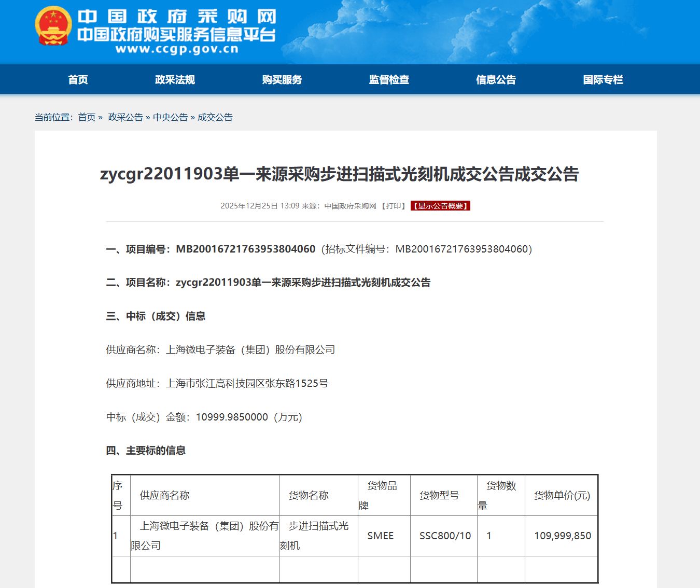This screenshot has width=700, height=588.
Task: Navigate to the 政采公告 breadcrumb link
Action: pos(125,117)
